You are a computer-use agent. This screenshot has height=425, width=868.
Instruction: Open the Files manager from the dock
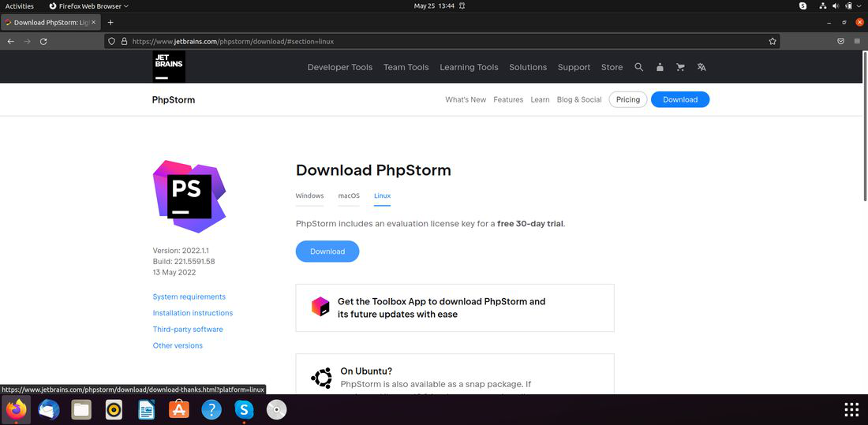81,410
